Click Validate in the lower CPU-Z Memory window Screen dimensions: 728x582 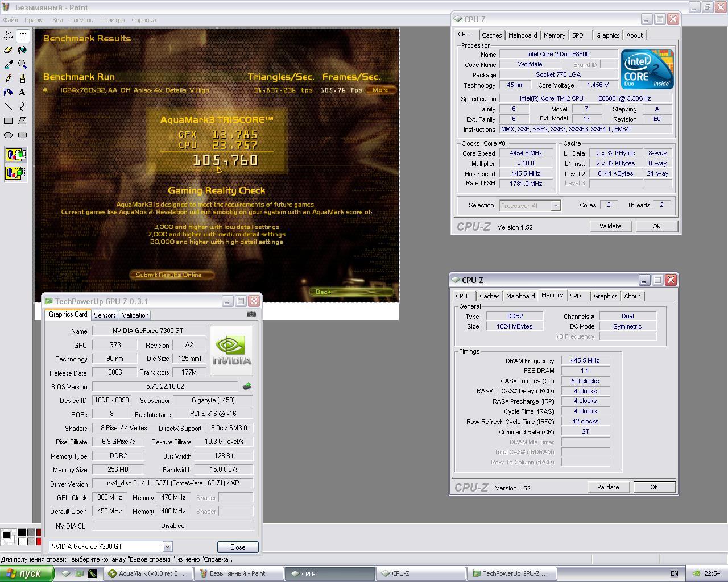pyautogui.click(x=608, y=487)
